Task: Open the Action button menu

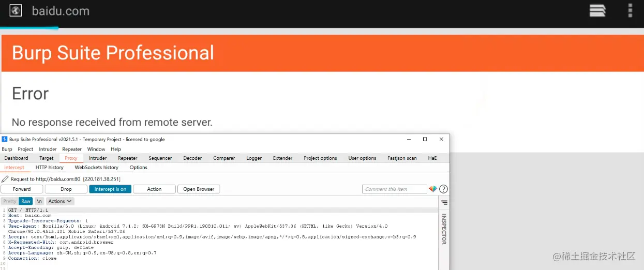Action: point(154,189)
